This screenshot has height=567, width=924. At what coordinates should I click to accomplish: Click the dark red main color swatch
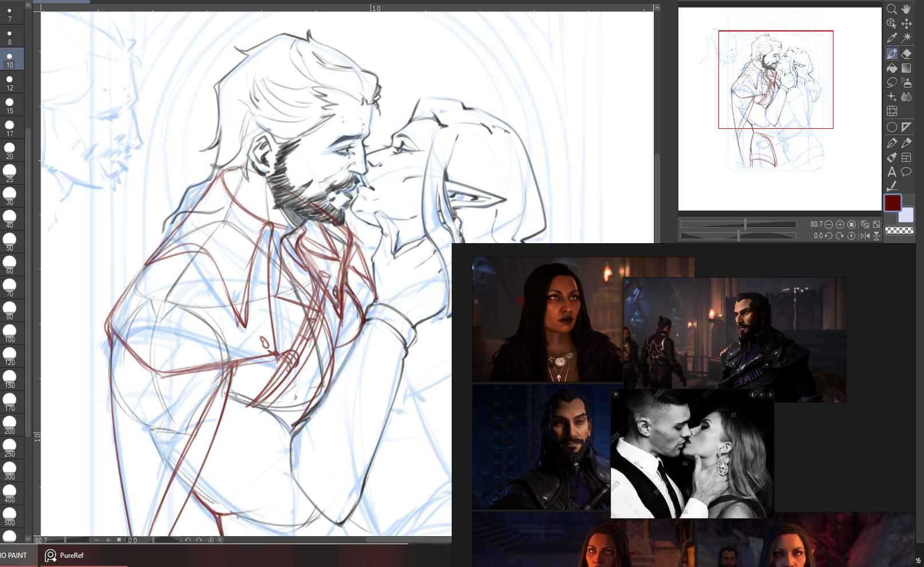click(893, 203)
